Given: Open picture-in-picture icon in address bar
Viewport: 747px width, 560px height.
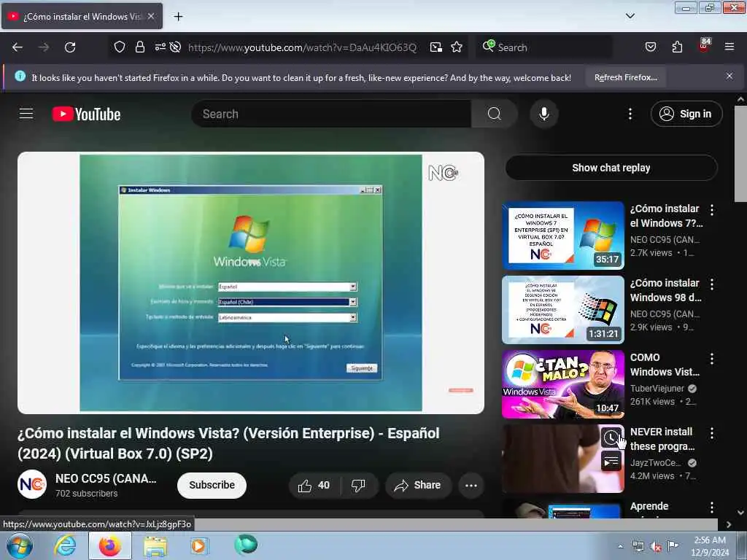Looking at the screenshot, I should pos(436,47).
